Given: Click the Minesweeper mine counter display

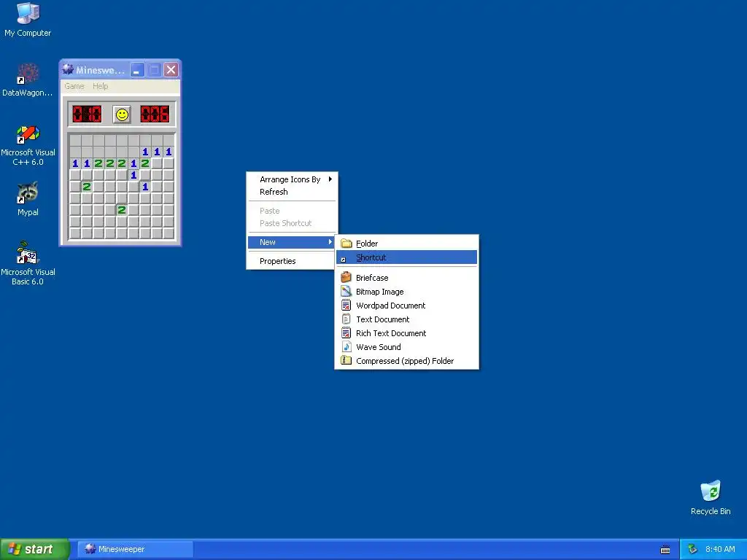Looking at the screenshot, I should [x=87, y=114].
